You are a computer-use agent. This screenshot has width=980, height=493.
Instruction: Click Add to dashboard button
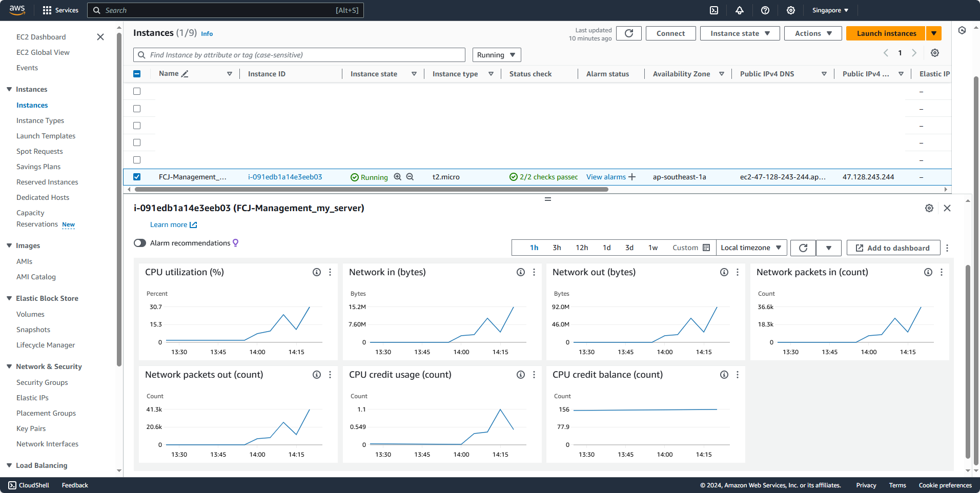pos(893,248)
